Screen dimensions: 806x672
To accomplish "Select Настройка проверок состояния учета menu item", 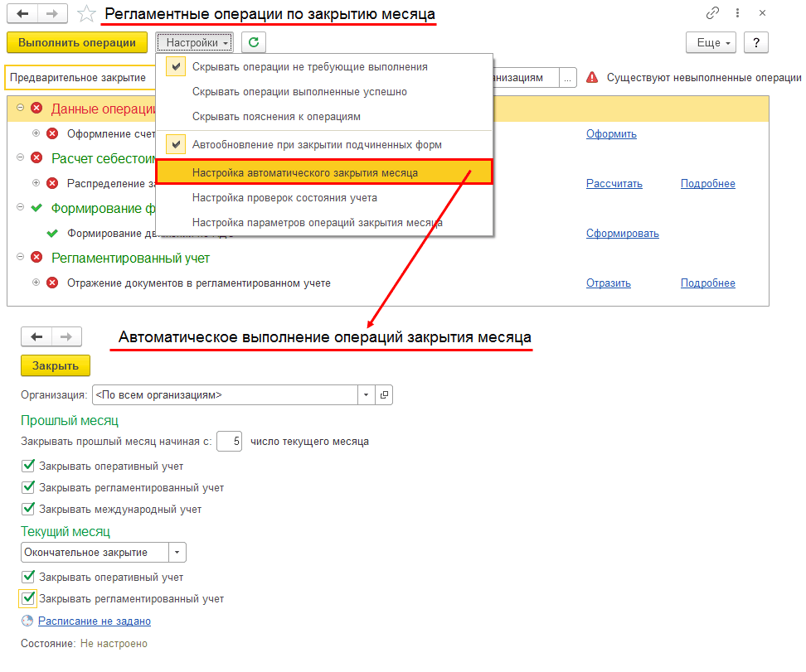I will click(284, 198).
